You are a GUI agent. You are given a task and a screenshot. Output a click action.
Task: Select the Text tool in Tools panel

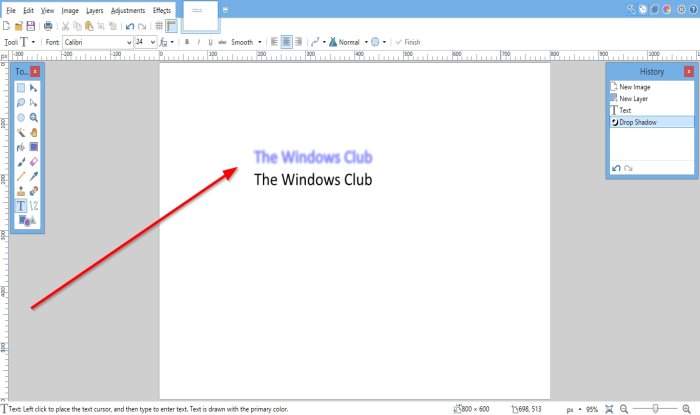tap(21, 206)
